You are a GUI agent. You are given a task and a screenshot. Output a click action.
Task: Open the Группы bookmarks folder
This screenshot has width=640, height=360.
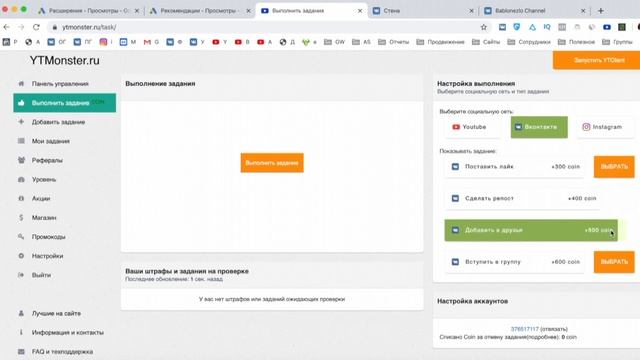pyautogui.click(x=617, y=42)
